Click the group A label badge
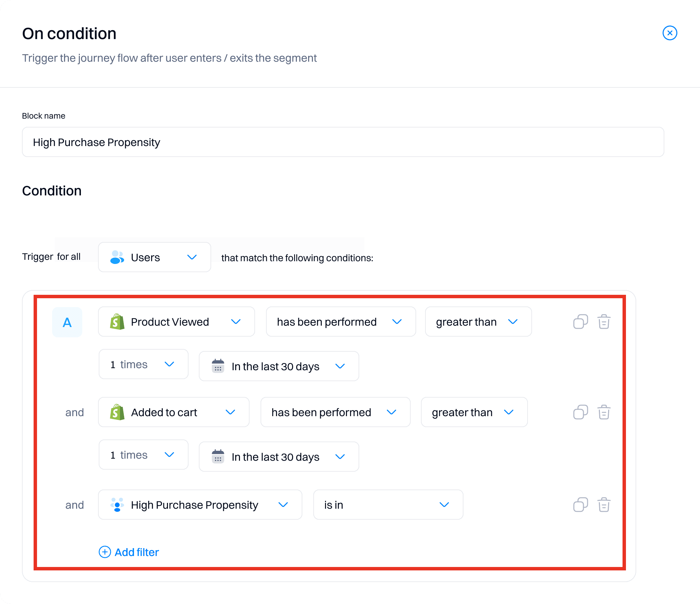This screenshot has width=700, height=604. [67, 322]
